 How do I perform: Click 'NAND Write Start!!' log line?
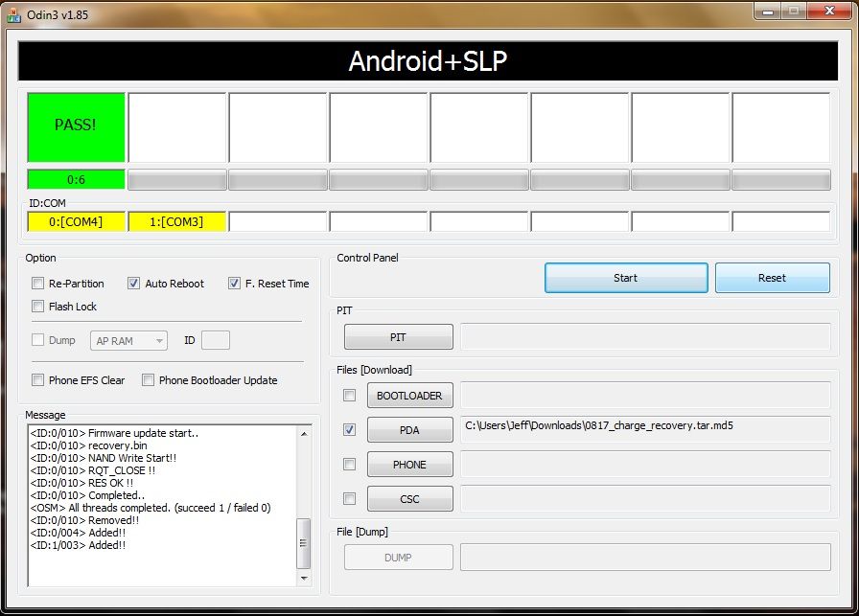coord(104,458)
